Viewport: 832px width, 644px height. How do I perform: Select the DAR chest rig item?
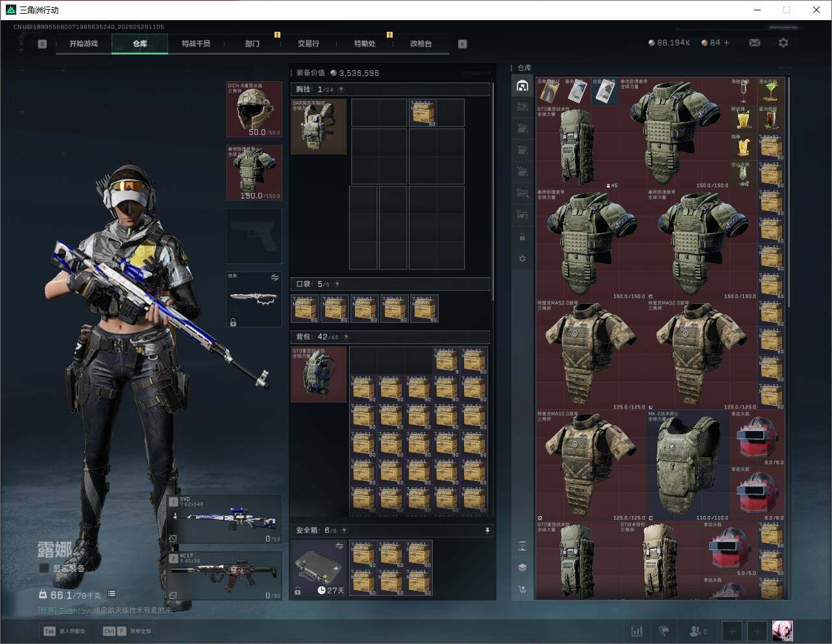[x=319, y=127]
